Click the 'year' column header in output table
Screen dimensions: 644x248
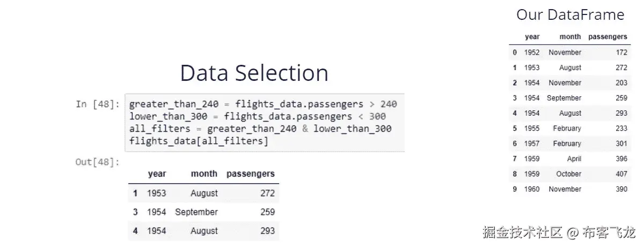pos(157,174)
